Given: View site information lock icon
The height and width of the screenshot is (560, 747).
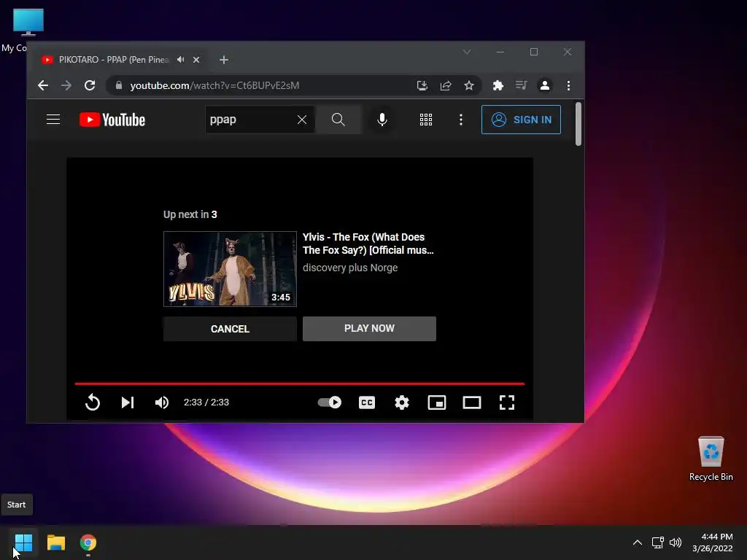Looking at the screenshot, I should [119, 85].
